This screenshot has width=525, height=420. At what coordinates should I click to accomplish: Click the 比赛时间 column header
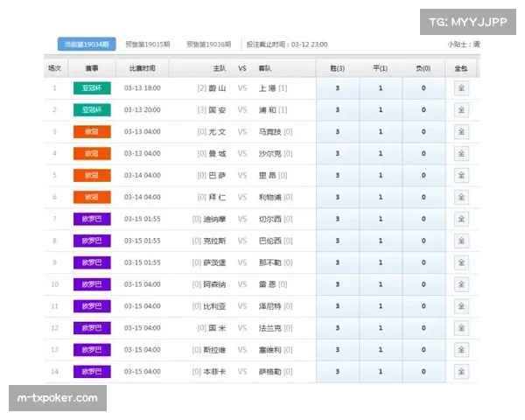click(142, 67)
